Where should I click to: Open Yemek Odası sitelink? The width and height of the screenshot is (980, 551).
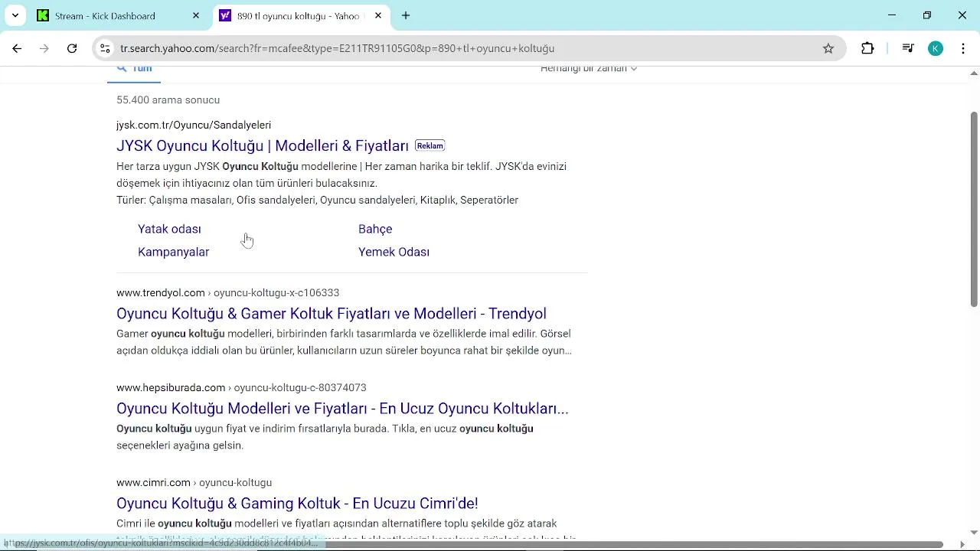click(x=394, y=252)
